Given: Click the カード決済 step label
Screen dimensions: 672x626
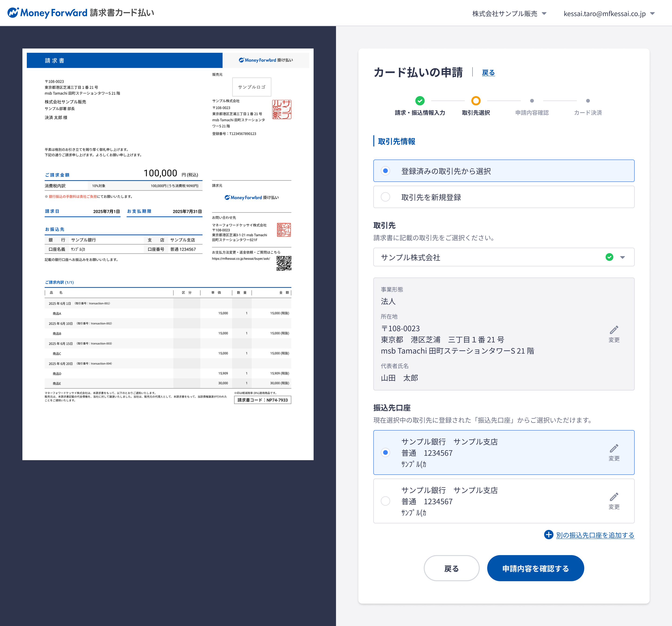Looking at the screenshot, I should point(588,113).
